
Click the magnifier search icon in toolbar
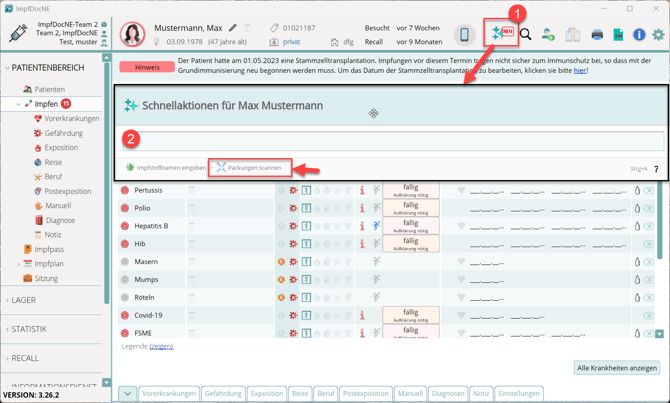coord(525,35)
